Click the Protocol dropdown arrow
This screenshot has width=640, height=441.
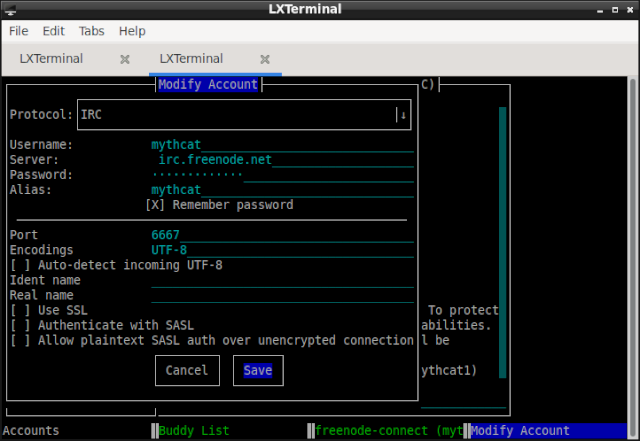coord(402,115)
